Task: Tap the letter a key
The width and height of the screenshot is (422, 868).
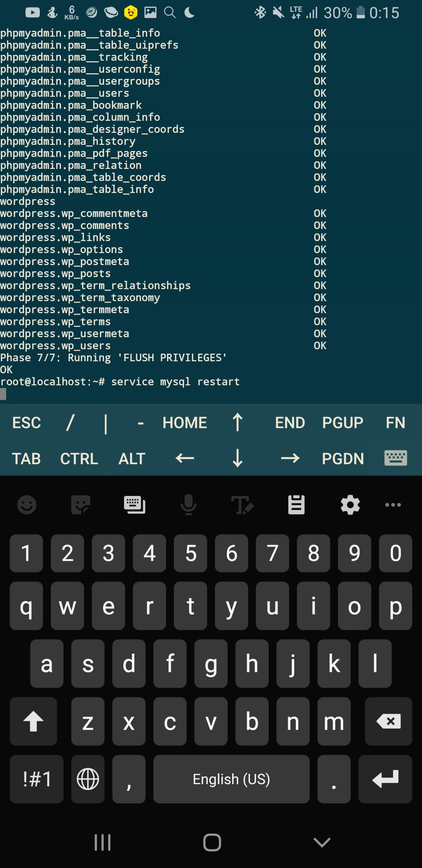Action: tap(47, 663)
